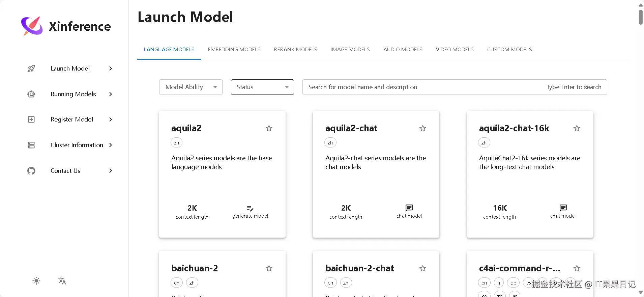The width and height of the screenshot is (644, 297).
Task: Switch to the Embedding Models tab
Action: pyautogui.click(x=234, y=50)
